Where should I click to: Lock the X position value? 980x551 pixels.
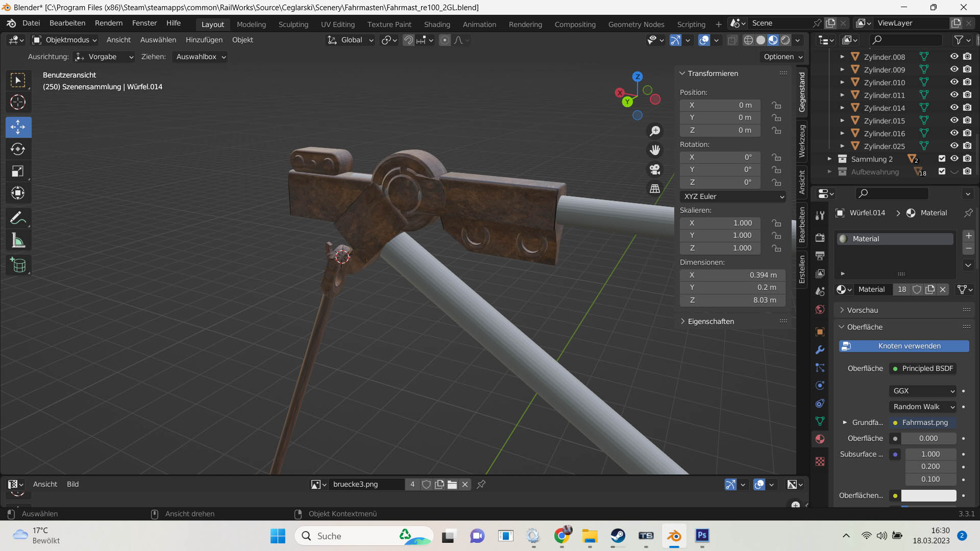tap(776, 105)
